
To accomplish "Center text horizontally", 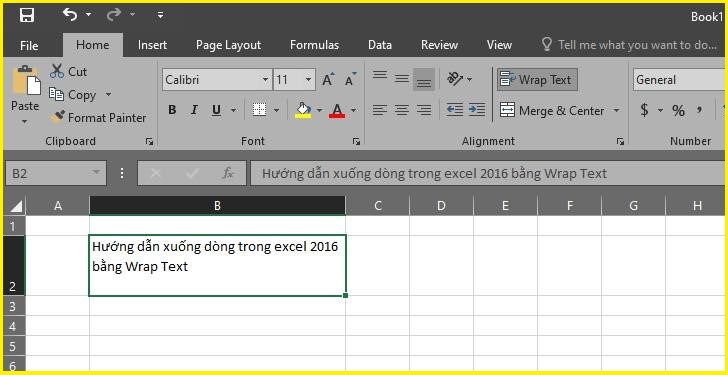I will coord(402,110).
